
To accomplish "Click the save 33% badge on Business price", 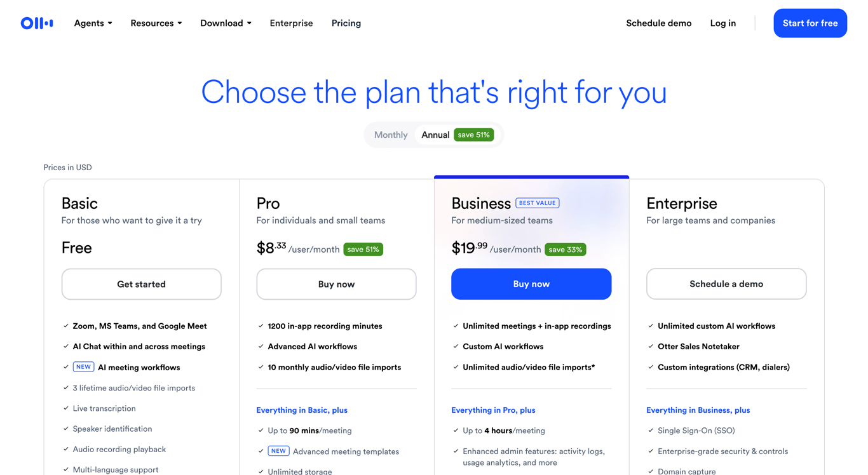I will (x=565, y=250).
